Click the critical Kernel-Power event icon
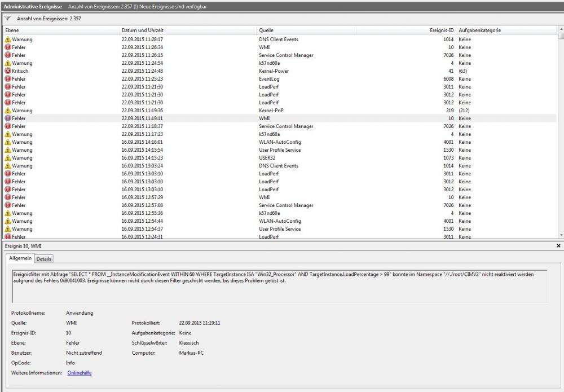Image resolution: width=564 pixels, height=392 pixels. pyautogui.click(x=8, y=71)
